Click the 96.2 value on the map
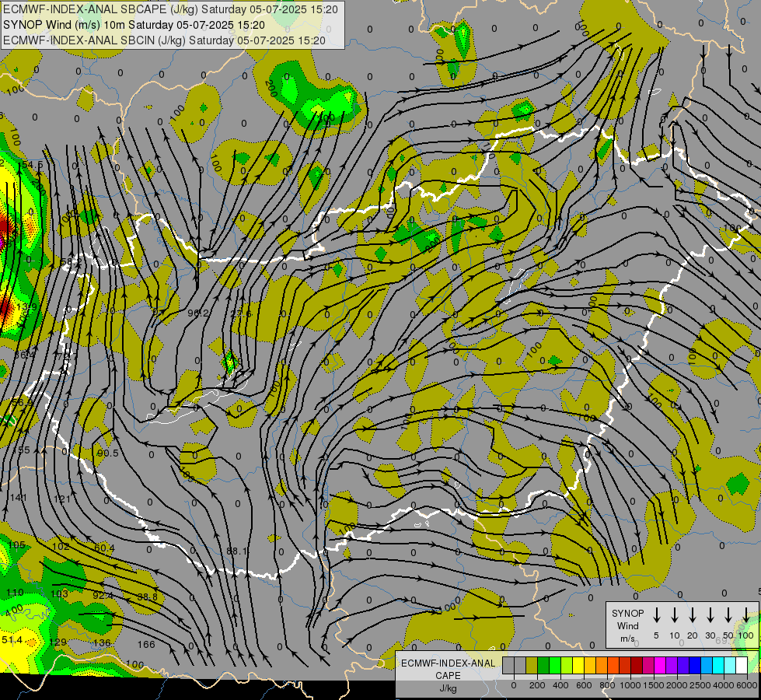Image resolution: width=761 pixels, height=700 pixels. point(198,313)
